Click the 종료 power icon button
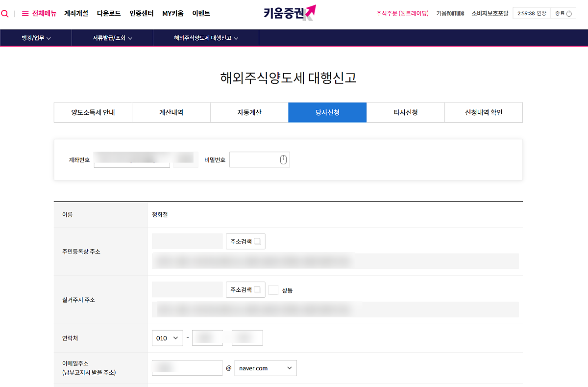 (x=563, y=14)
